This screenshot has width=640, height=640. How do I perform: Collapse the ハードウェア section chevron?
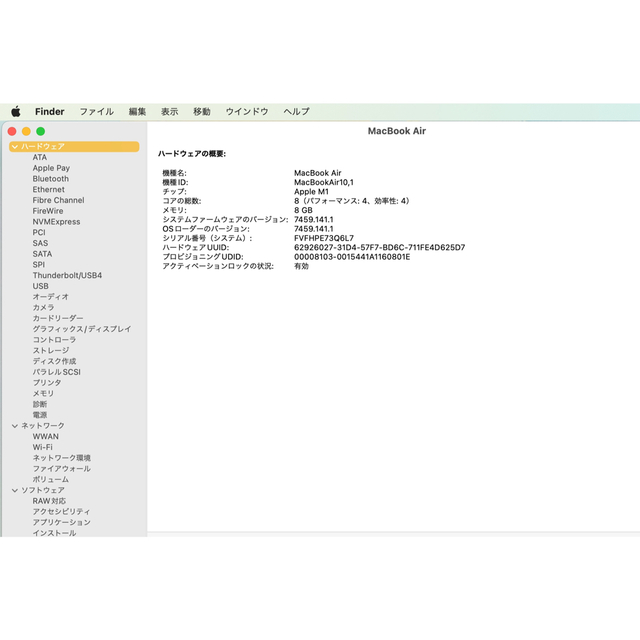(15, 147)
